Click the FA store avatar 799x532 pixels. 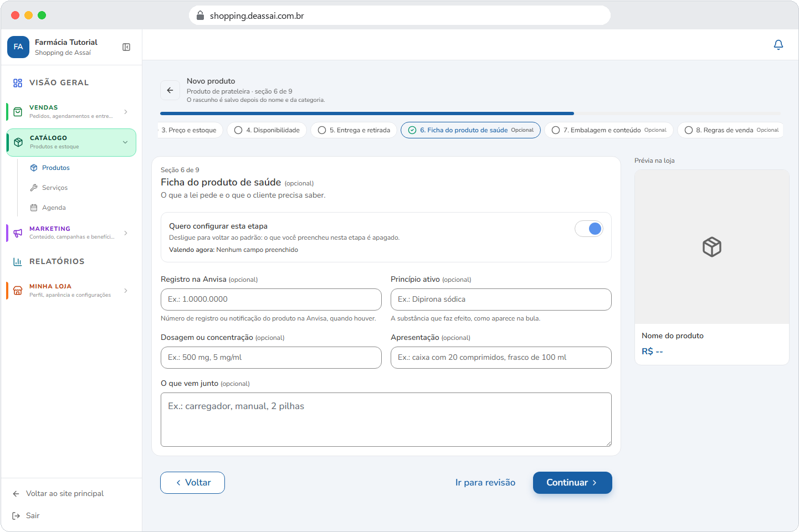coord(18,47)
